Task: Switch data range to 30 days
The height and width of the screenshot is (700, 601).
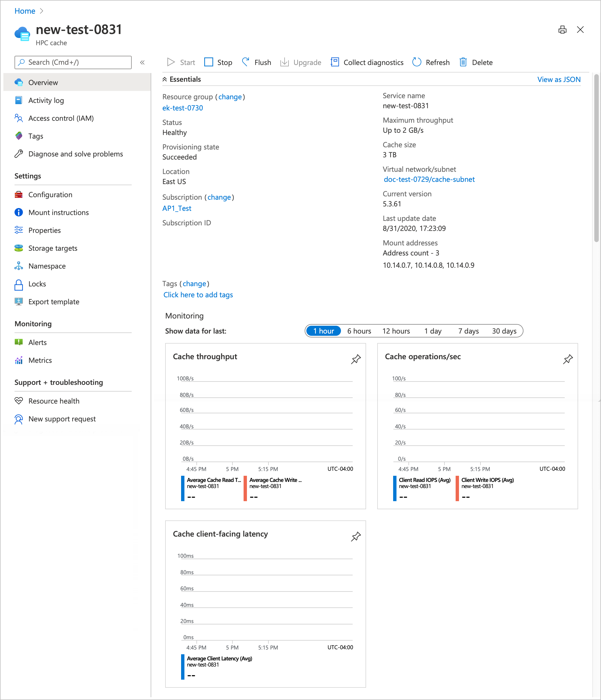Action: (x=504, y=331)
